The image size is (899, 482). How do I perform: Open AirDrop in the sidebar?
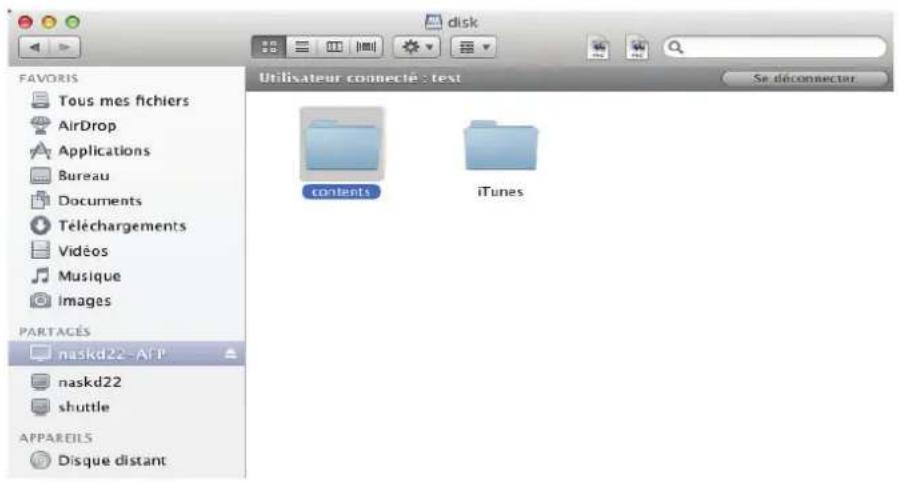point(86,126)
